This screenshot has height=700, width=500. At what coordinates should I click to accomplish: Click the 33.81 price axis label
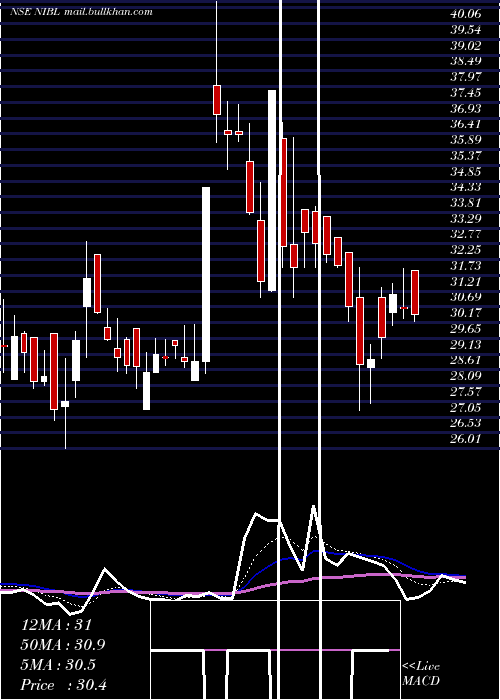[x=466, y=203]
